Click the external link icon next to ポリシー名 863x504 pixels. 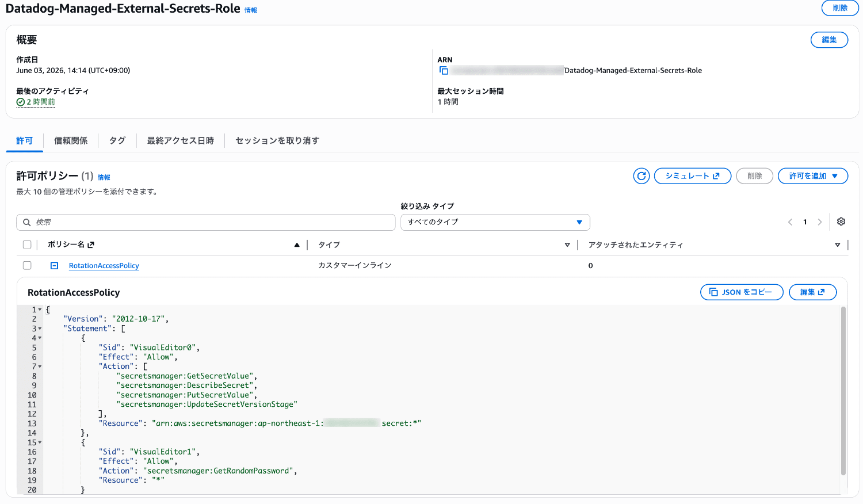pos(91,245)
